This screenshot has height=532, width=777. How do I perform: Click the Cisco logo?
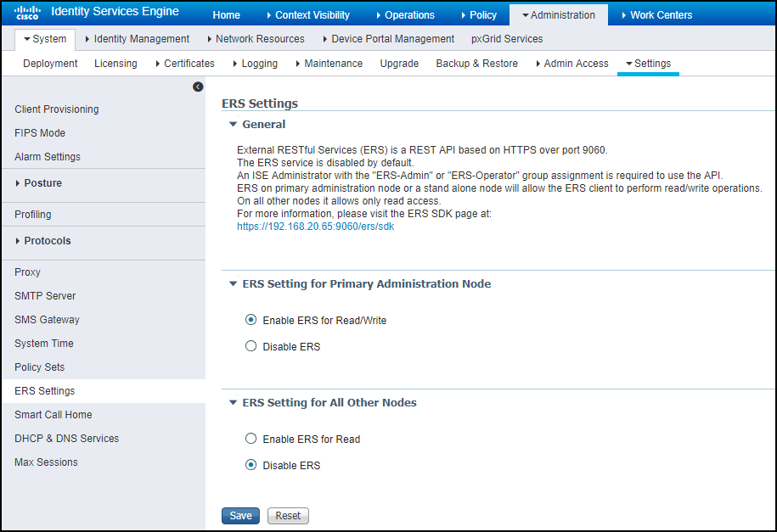pos(27,13)
